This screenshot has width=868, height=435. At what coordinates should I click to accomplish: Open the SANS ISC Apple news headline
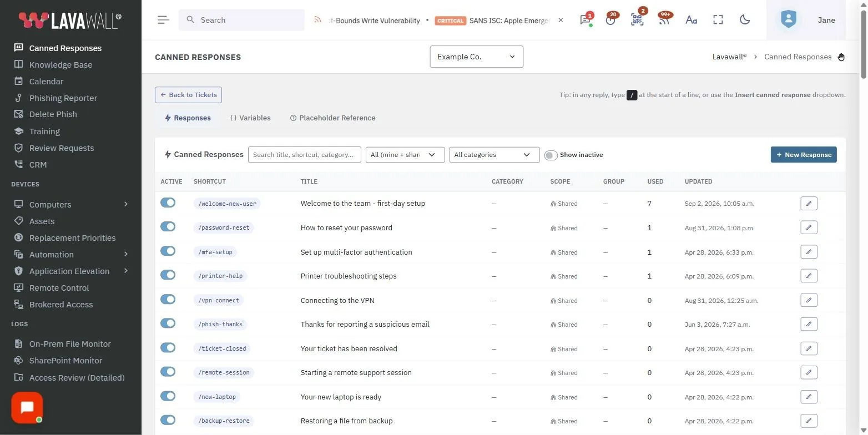click(x=509, y=21)
